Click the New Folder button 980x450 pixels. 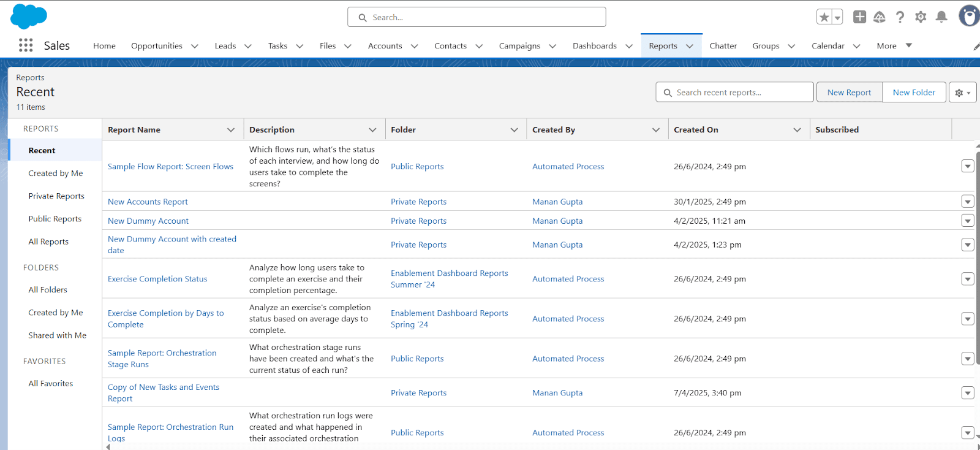point(914,93)
